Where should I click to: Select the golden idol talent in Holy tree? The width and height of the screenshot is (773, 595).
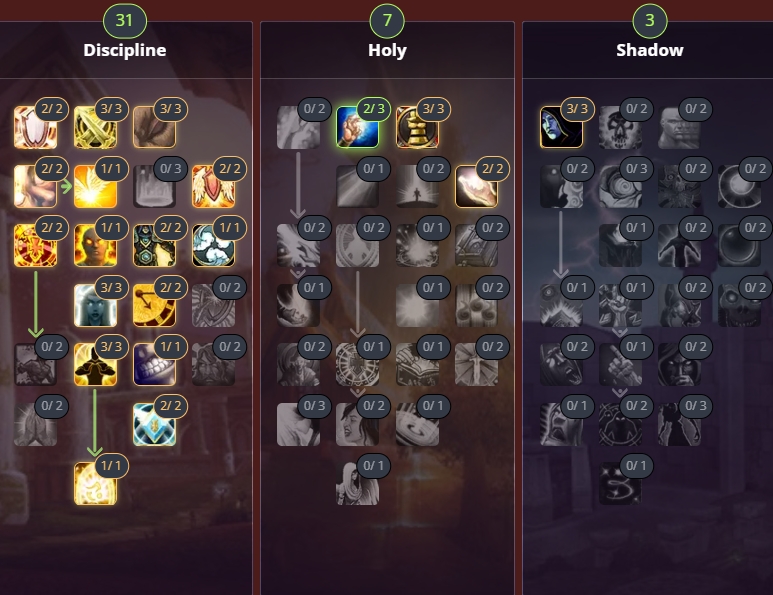tap(417, 127)
